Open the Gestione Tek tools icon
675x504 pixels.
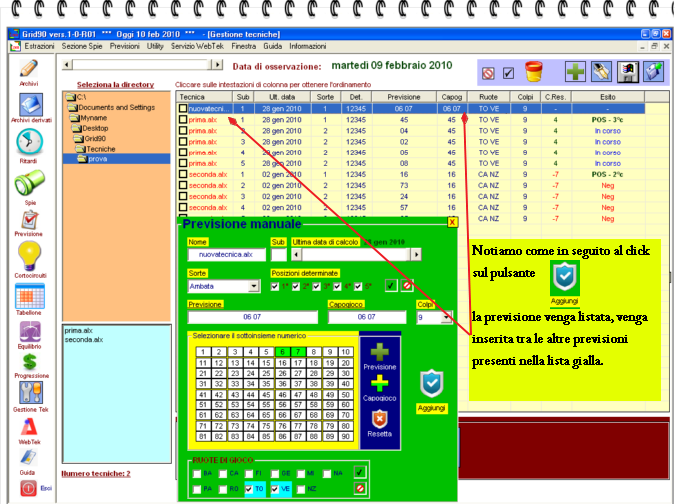tap(30, 393)
